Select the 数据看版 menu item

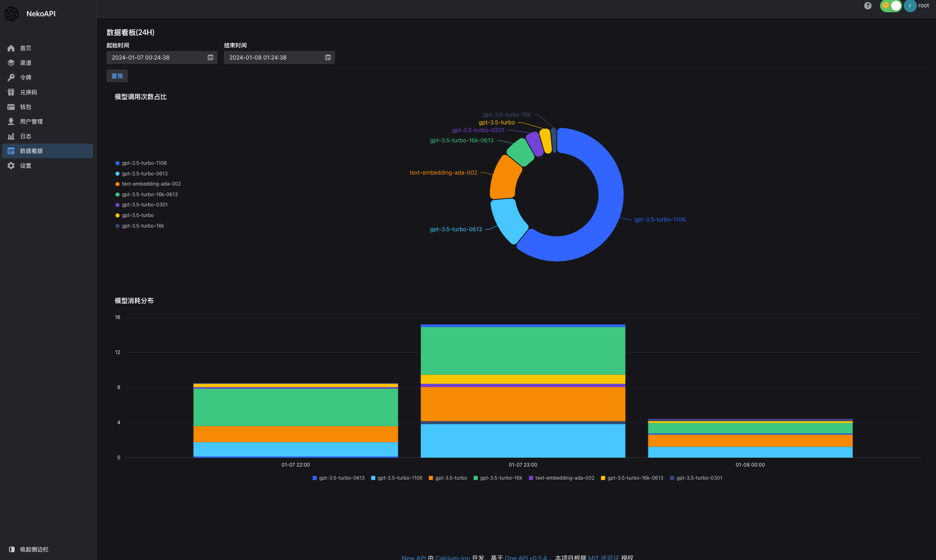click(x=47, y=151)
